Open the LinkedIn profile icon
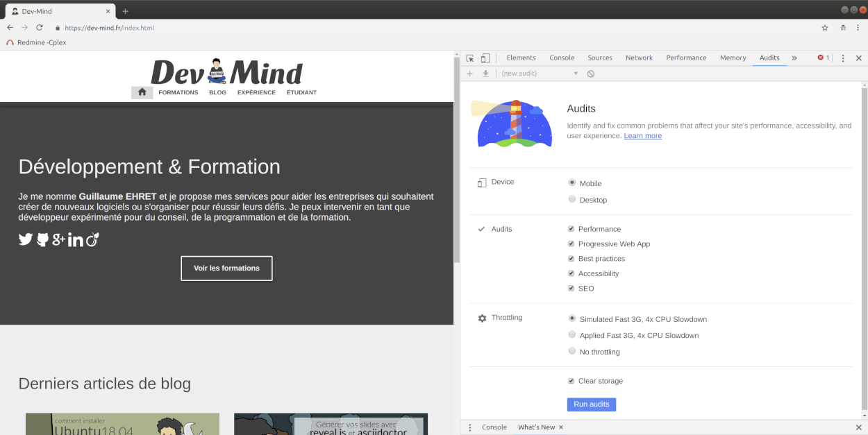Viewport: 868px width, 435px height. click(x=76, y=240)
